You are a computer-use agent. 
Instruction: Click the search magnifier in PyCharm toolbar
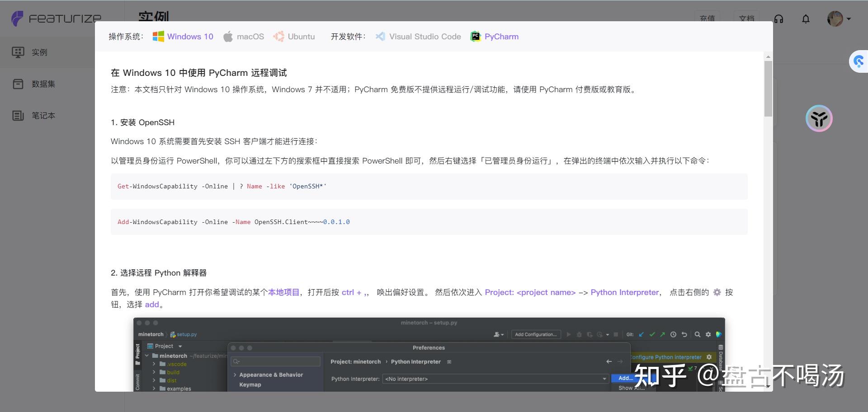coord(697,334)
